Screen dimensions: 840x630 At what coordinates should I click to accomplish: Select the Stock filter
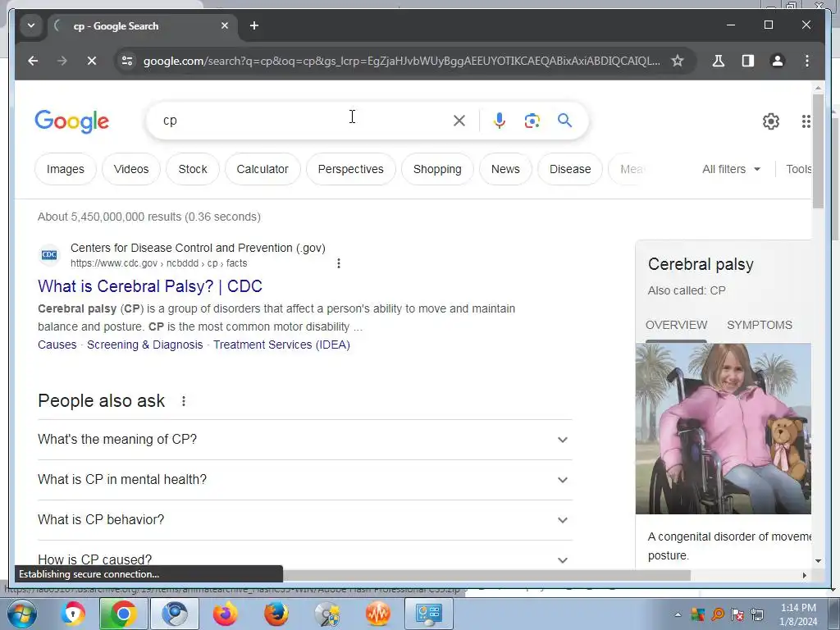click(193, 169)
